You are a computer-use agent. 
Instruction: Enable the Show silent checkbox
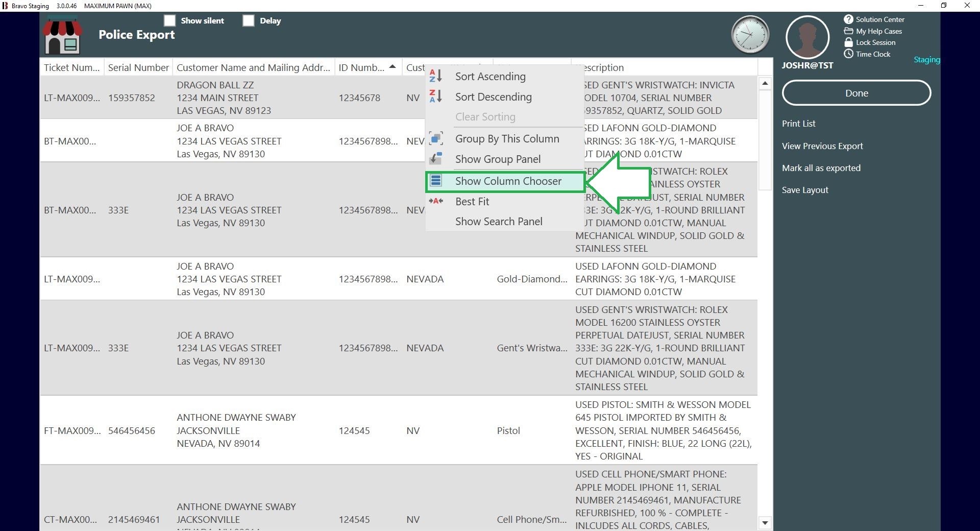pos(170,20)
